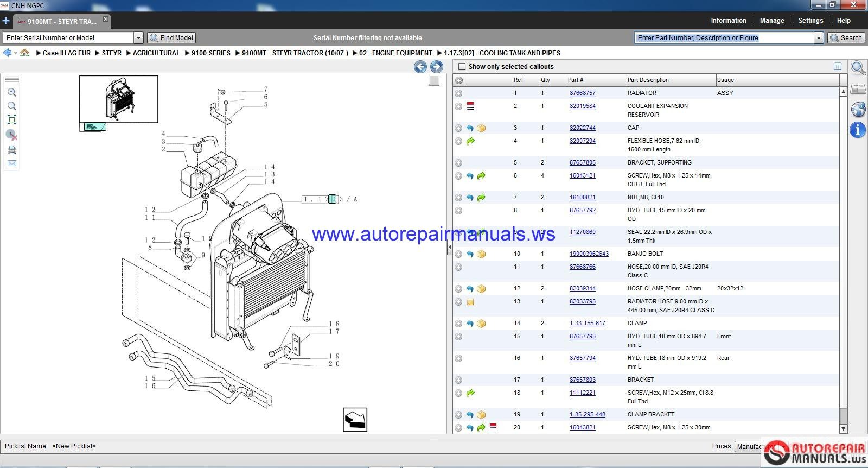Toggle Show only selected callouts checkbox
The image size is (868, 468).
[x=462, y=67]
